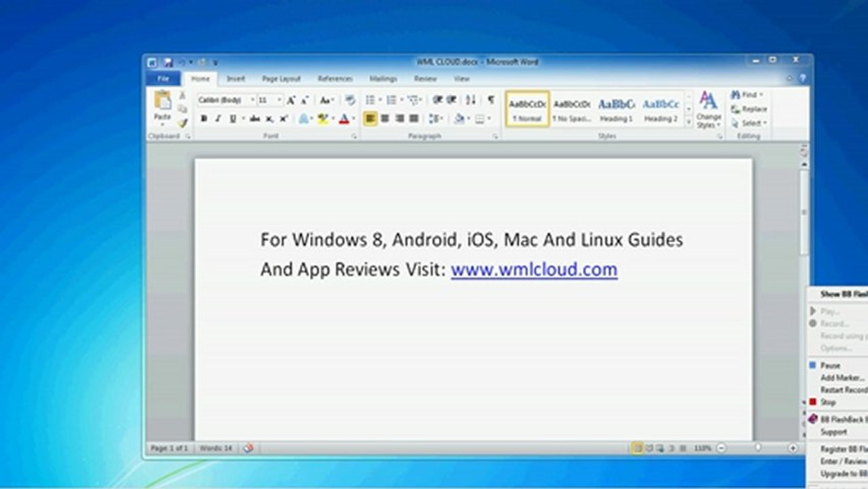
Task: Apply superscript formatting
Action: 284,119
